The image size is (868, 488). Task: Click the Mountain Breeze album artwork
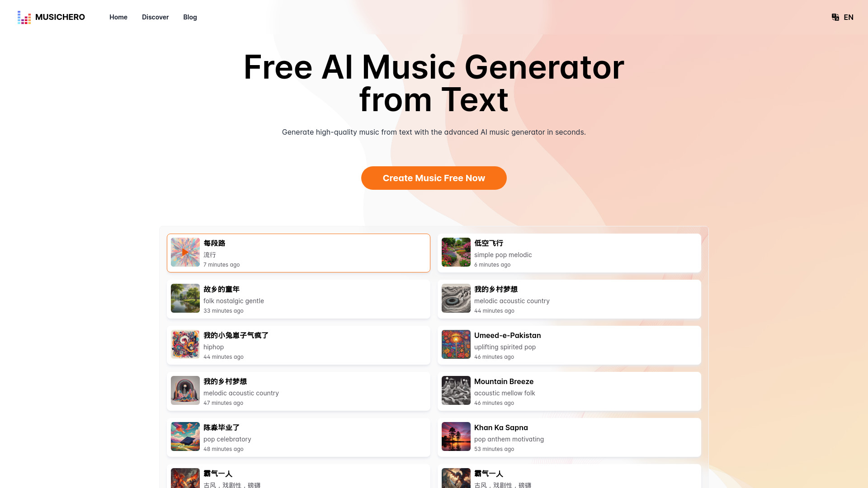(x=455, y=390)
